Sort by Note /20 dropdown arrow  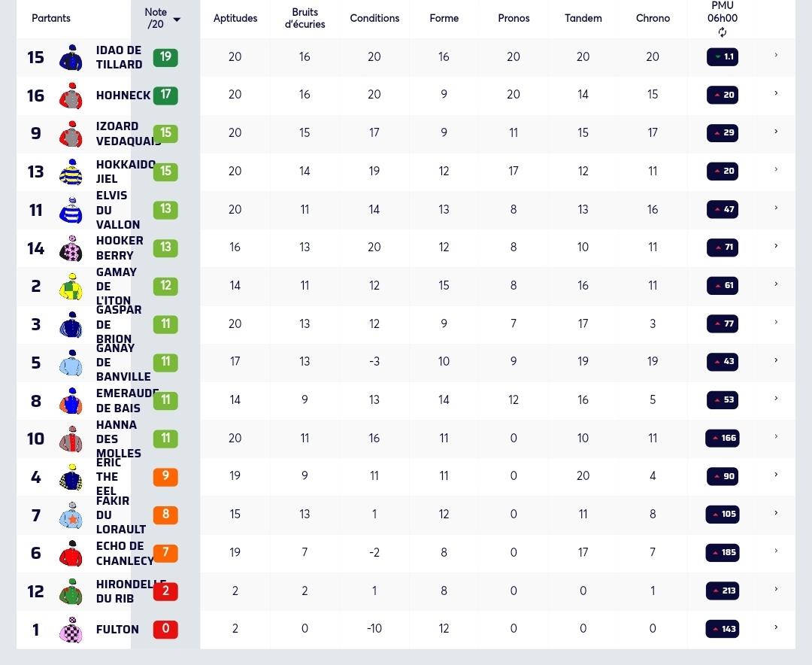[x=177, y=20]
